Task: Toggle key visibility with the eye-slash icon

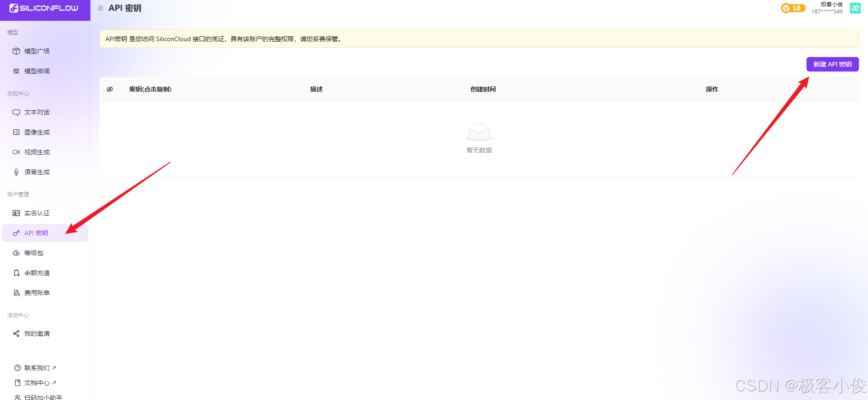Action: 110,89
